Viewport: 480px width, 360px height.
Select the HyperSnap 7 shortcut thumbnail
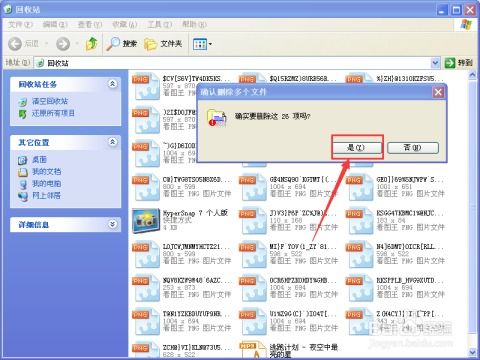click(x=146, y=220)
